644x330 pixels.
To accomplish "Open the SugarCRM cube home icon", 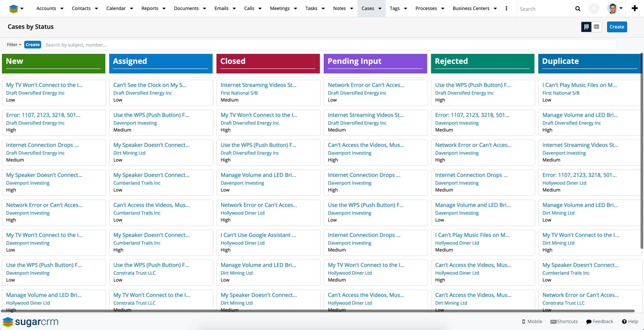I will click(x=14, y=9).
